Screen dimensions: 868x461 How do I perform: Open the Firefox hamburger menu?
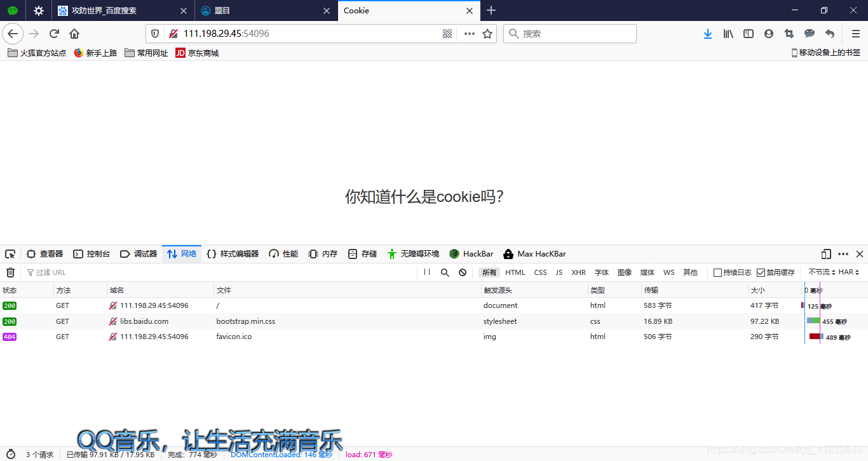click(x=856, y=34)
